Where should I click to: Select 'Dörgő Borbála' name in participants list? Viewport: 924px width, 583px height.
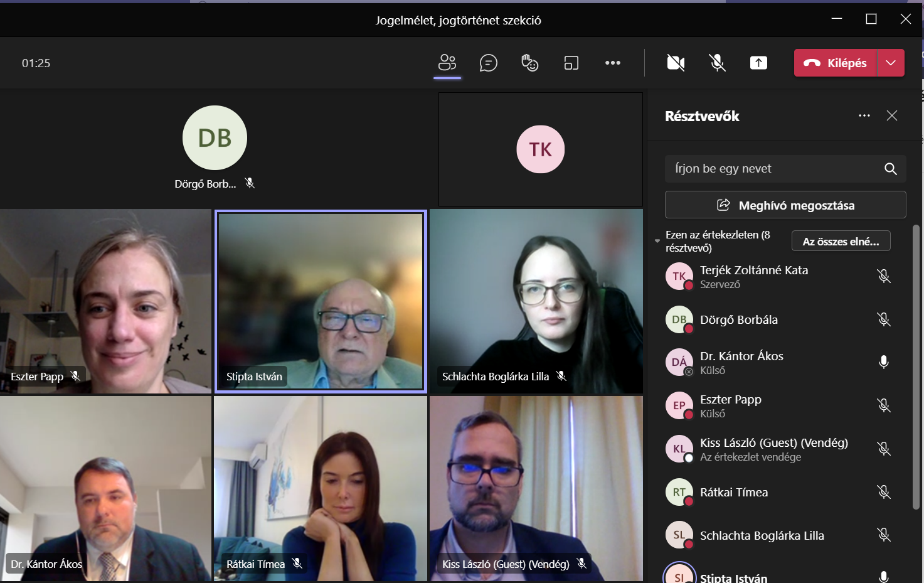(x=739, y=319)
